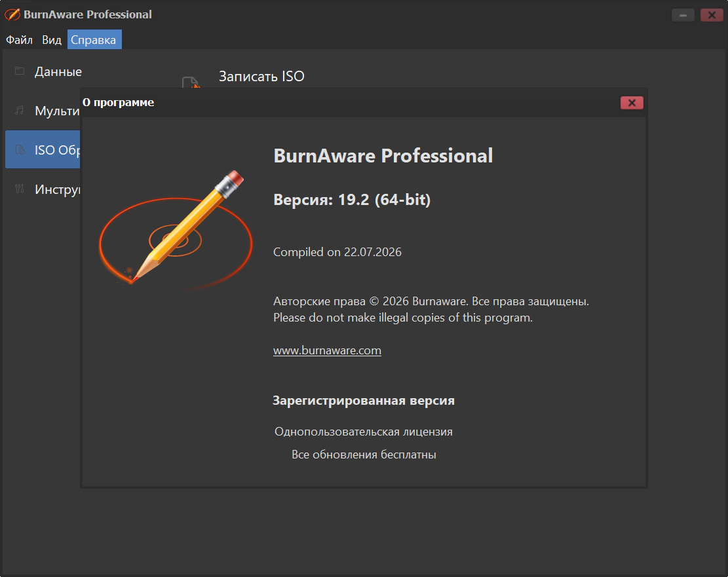Open the Записать ISO tool
This screenshot has height=577, width=728.
tap(261, 76)
